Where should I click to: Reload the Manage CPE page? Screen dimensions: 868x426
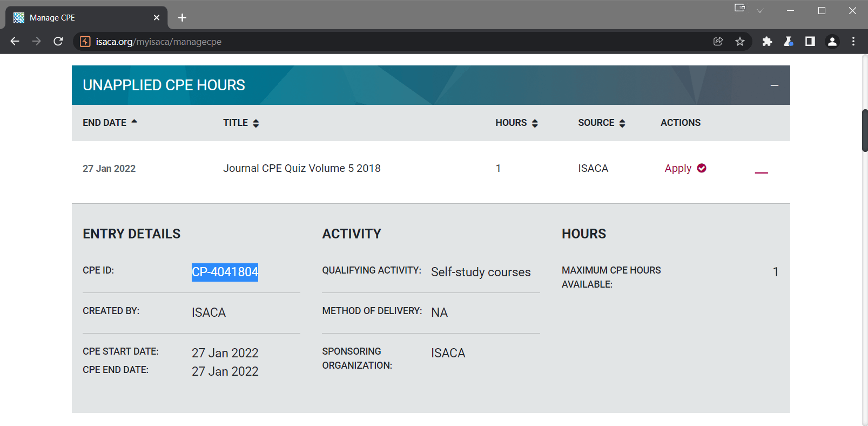(x=58, y=42)
